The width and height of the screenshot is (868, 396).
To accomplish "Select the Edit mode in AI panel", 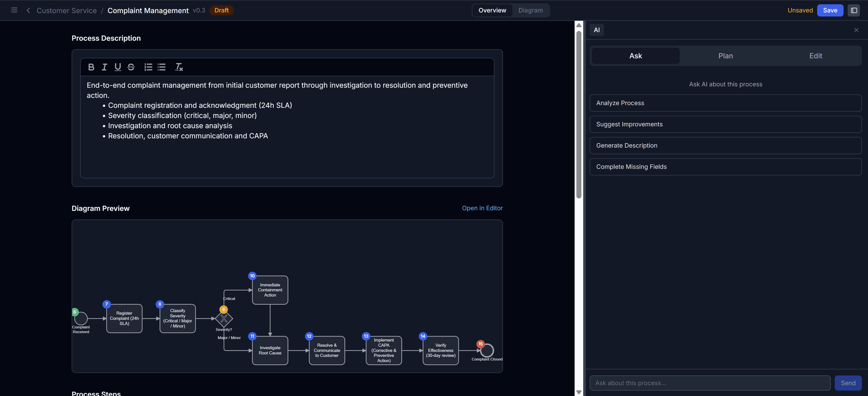I will tap(815, 56).
